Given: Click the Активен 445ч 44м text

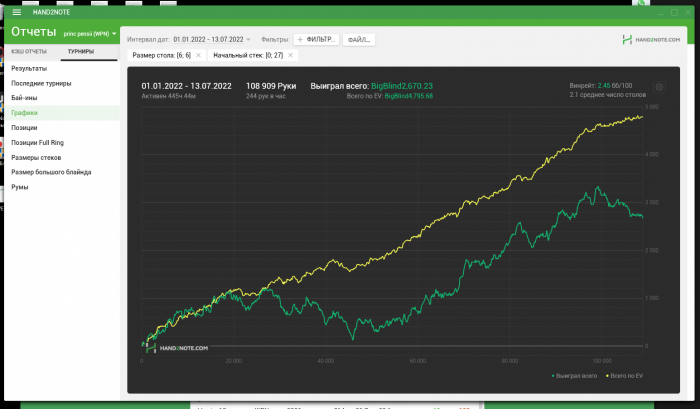Looking at the screenshot, I should pyautogui.click(x=169, y=96).
